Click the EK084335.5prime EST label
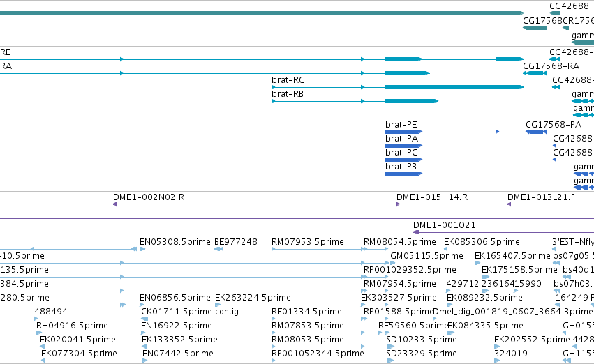The height and width of the screenshot is (364, 594). pos(485,326)
